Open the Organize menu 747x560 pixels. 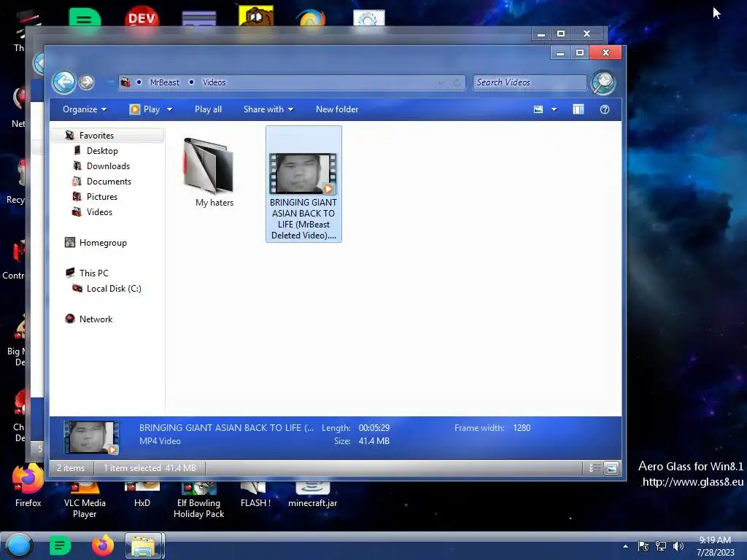[85, 109]
